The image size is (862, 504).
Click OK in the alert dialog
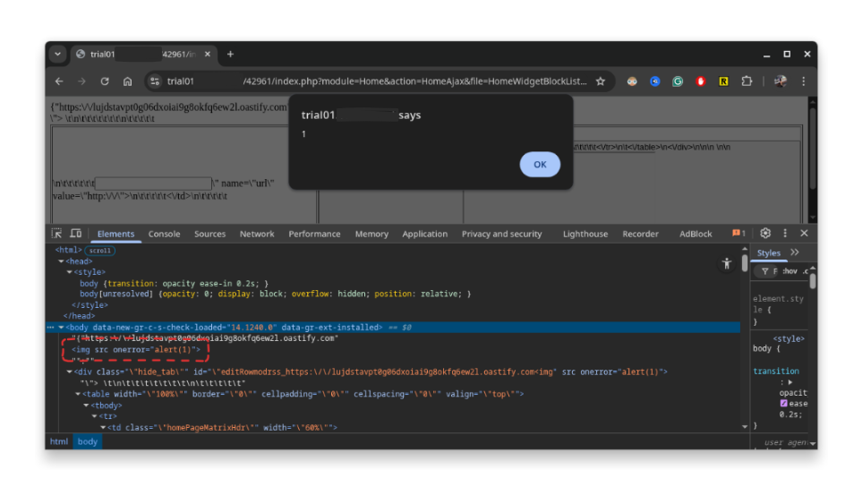(x=539, y=165)
